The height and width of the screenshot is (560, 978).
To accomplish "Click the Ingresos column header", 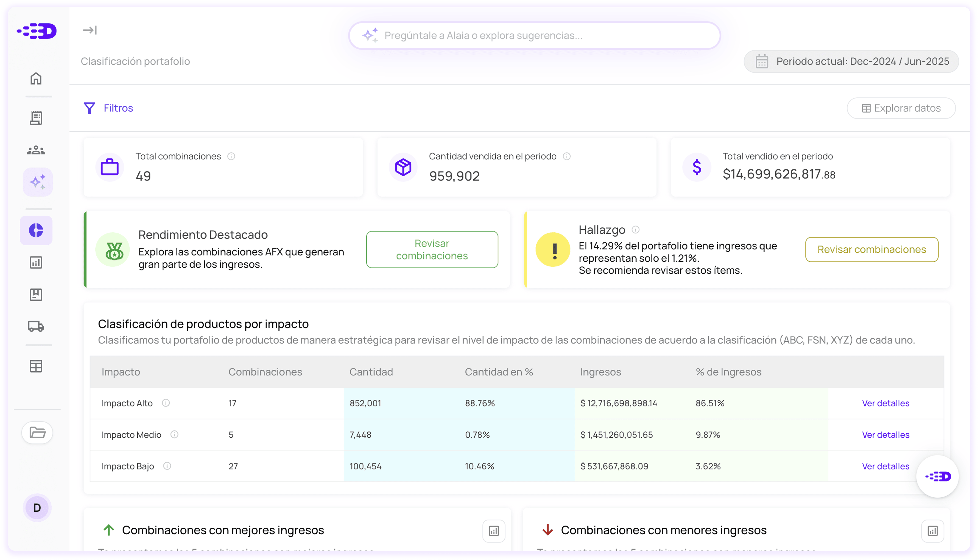I will tap(600, 372).
